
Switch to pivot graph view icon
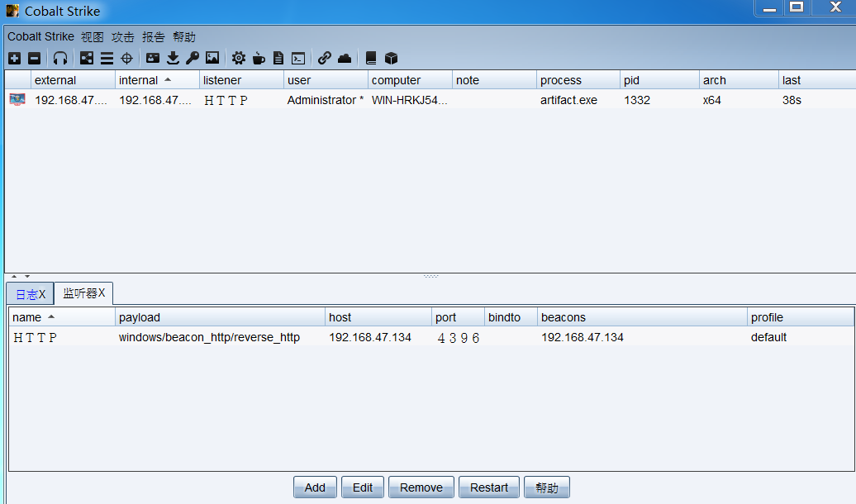(x=87, y=58)
